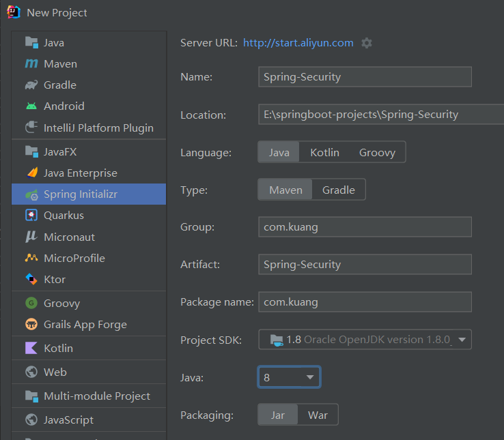The height and width of the screenshot is (440, 504).
Task: Click the Group input field
Action: [365, 226]
